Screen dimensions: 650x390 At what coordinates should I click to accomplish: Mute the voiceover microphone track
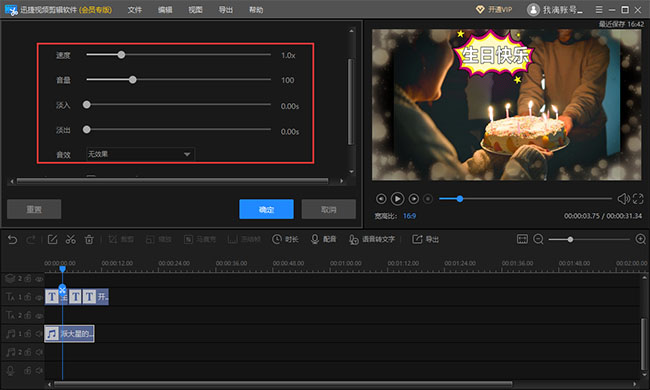tap(39, 370)
